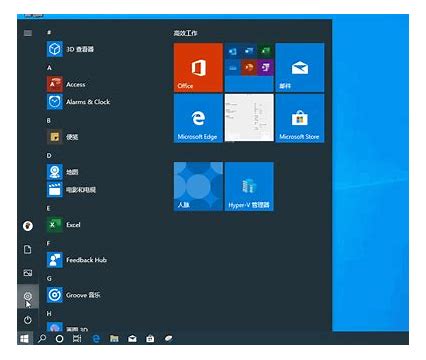Open the white screenshot live tile
The height and width of the screenshot is (360, 426).
tap(249, 118)
